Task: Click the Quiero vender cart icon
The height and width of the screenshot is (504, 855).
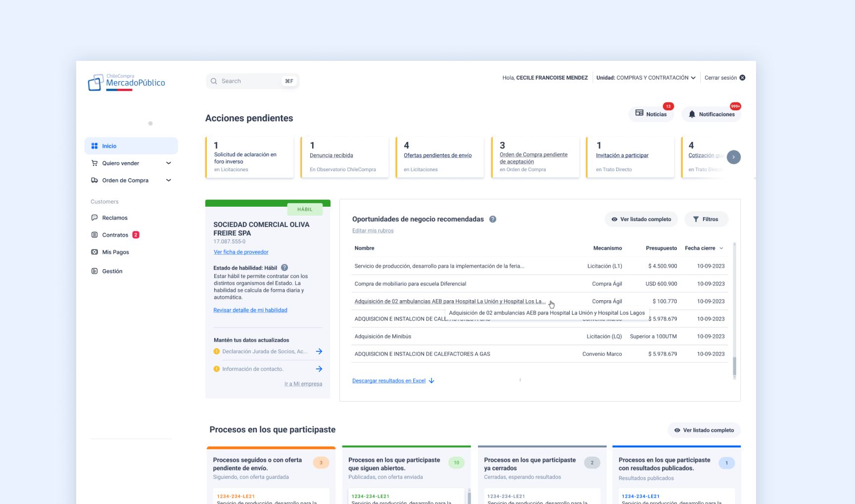Action: point(95,163)
